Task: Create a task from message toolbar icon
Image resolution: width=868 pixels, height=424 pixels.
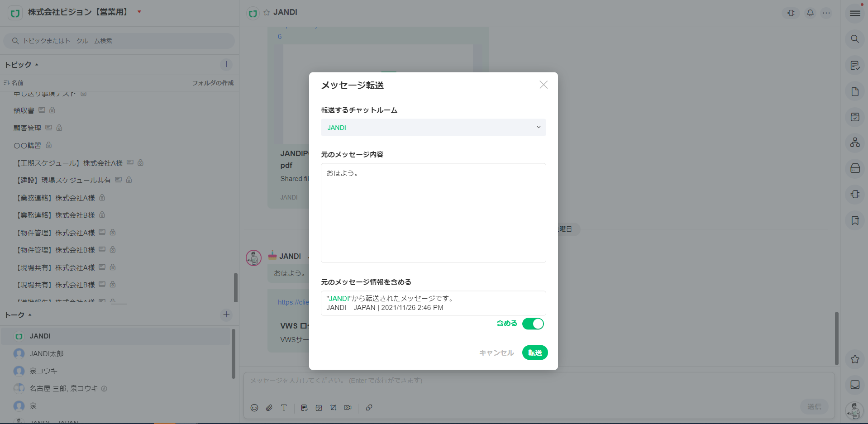Action: [x=304, y=408]
